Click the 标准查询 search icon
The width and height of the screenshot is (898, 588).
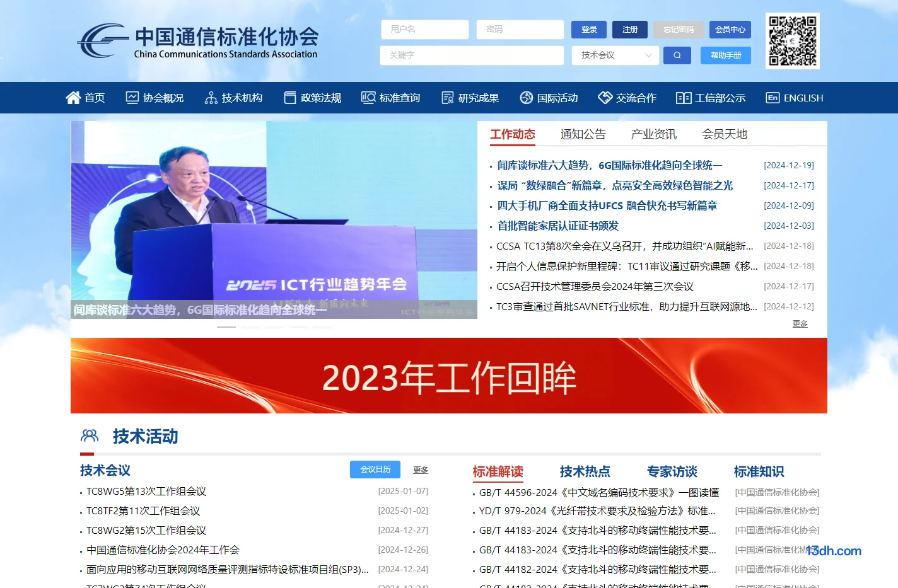368,98
